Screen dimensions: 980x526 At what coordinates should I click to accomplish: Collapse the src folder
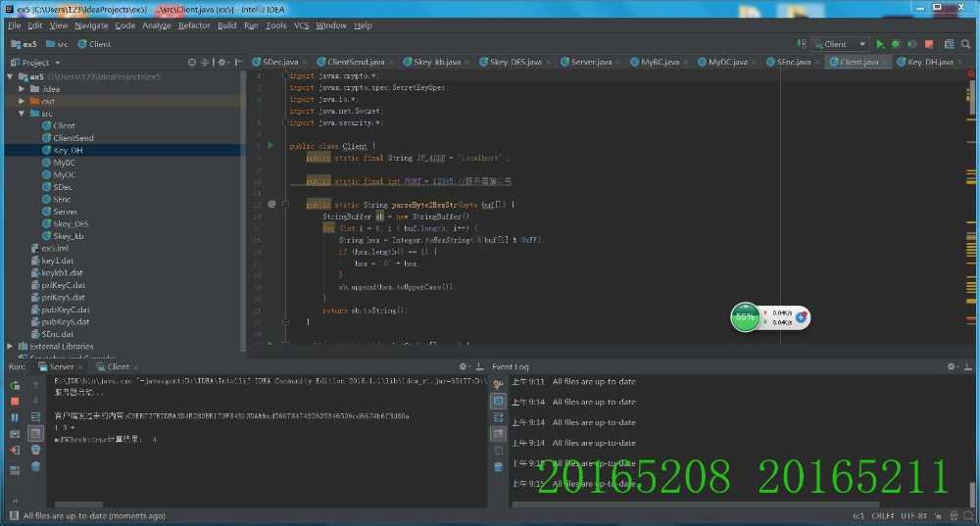[x=22, y=114]
